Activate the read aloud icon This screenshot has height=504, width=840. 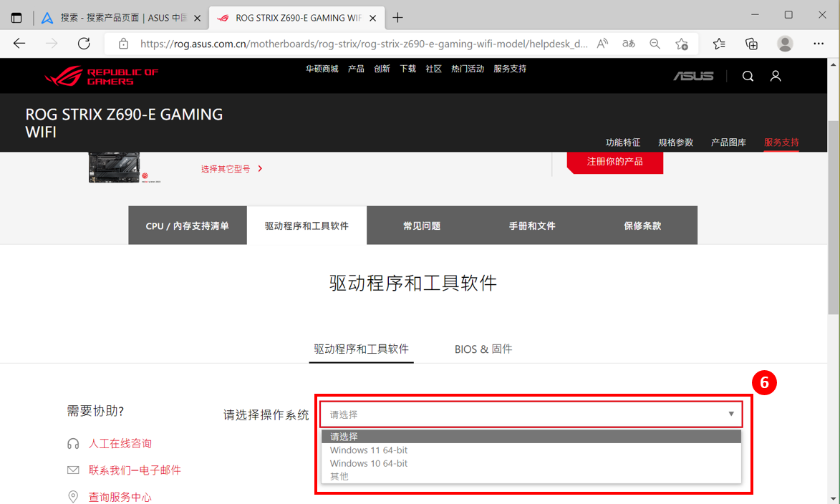[x=603, y=44]
